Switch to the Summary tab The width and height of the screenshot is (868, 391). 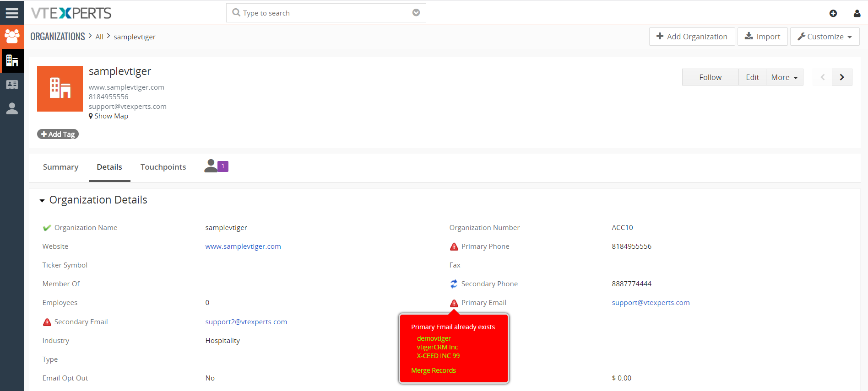click(x=60, y=167)
